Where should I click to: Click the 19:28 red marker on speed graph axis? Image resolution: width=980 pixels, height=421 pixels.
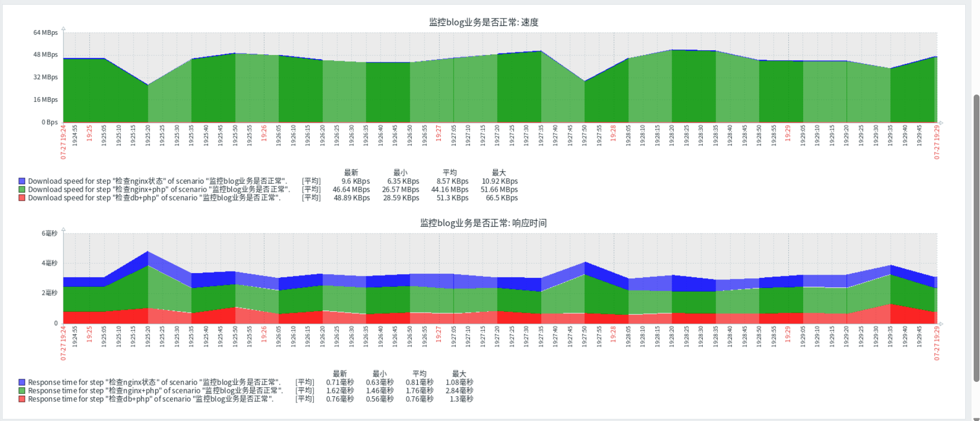click(x=613, y=133)
